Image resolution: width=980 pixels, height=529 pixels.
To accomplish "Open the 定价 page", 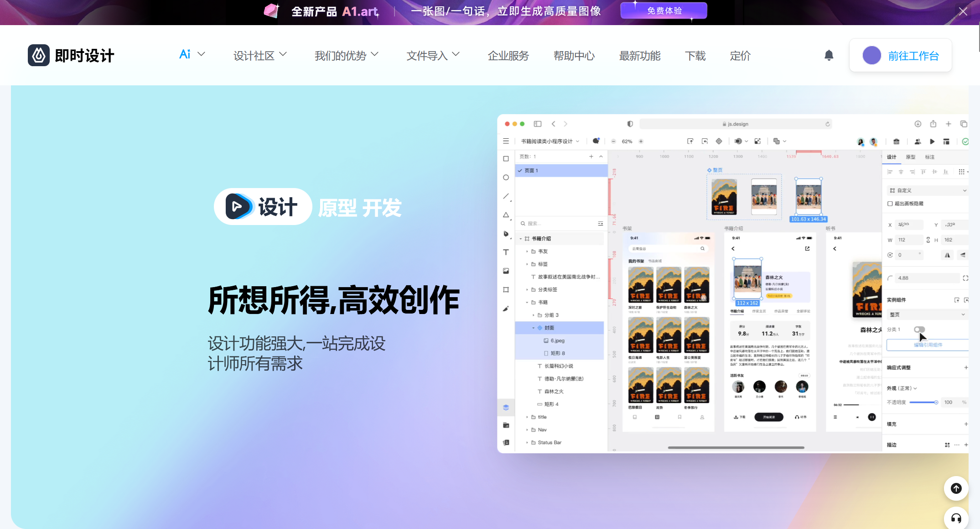I will 740,56.
